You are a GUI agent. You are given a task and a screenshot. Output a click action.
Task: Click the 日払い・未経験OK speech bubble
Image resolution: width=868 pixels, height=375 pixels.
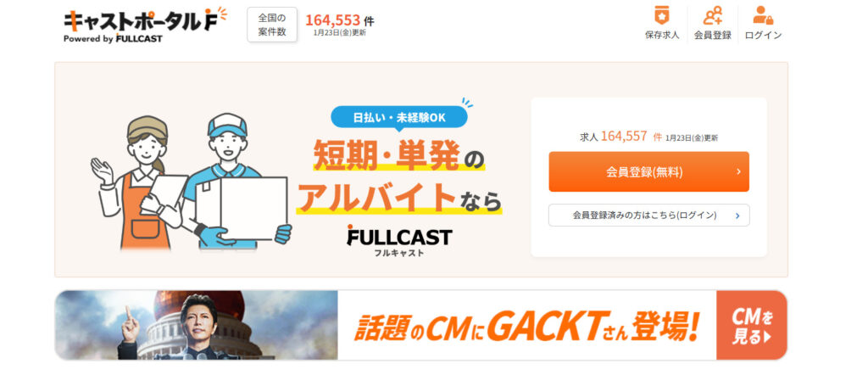(399, 117)
